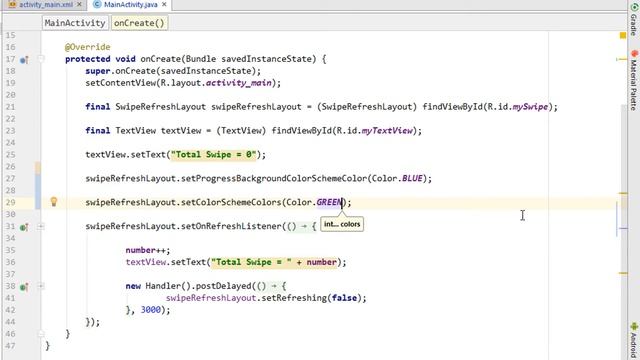This screenshot has height=360, width=640.
Task: Click setProgressBackgroundColorSchemeColor method name
Action: [x=274, y=178]
